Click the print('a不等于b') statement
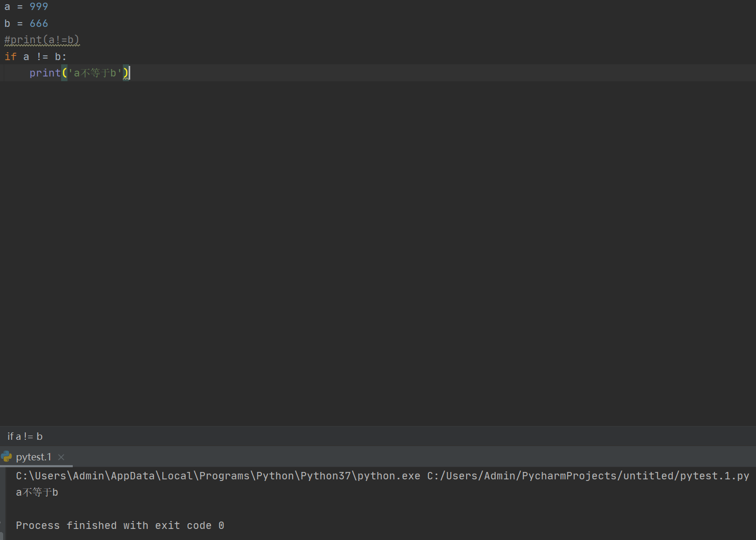 point(79,73)
